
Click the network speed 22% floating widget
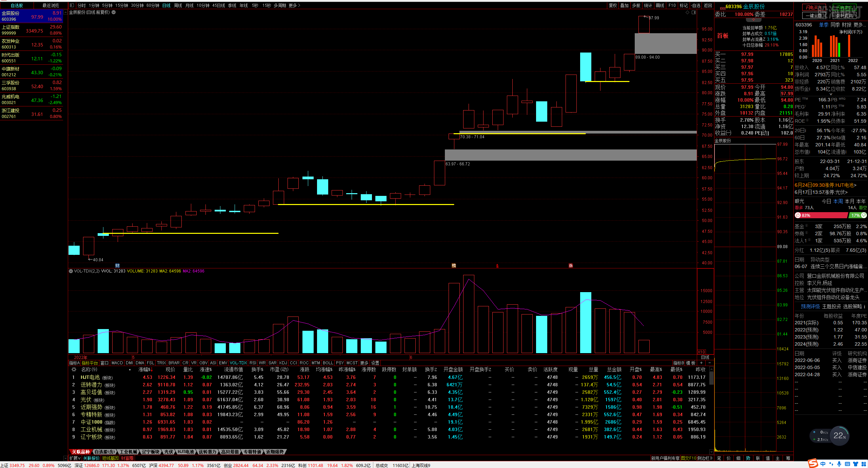839,436
